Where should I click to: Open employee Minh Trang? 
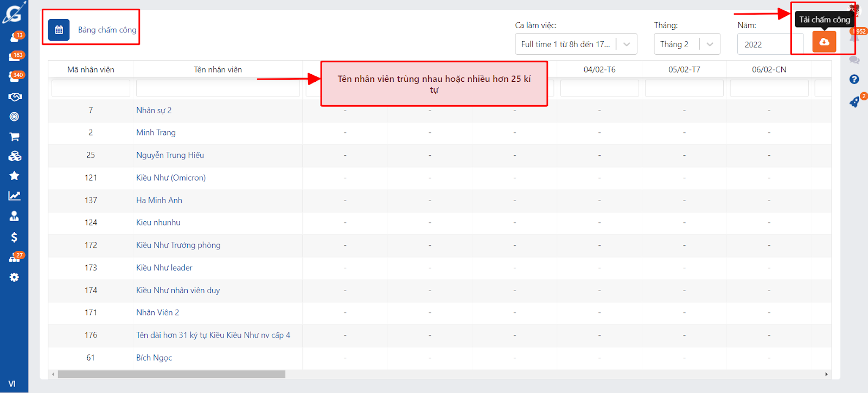[156, 133]
